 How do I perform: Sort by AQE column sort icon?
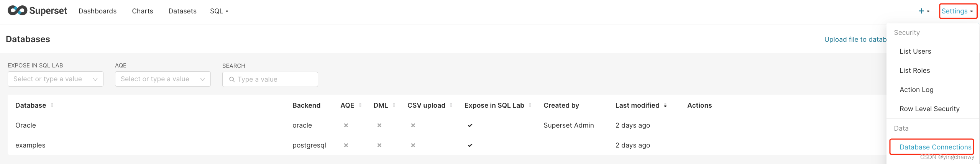pyautogui.click(x=360, y=105)
